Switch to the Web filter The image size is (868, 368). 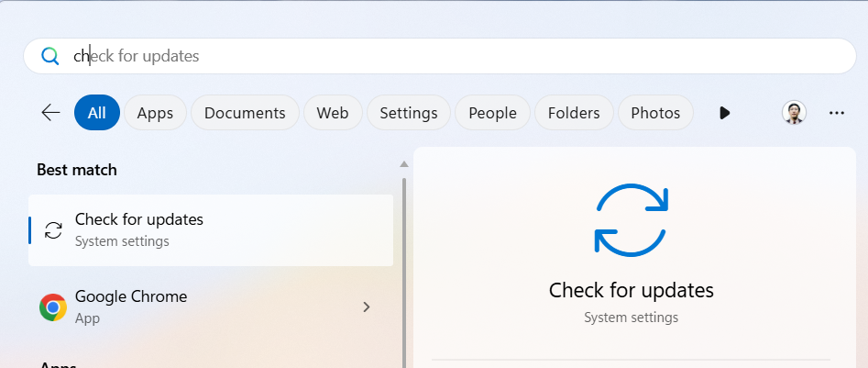click(332, 113)
